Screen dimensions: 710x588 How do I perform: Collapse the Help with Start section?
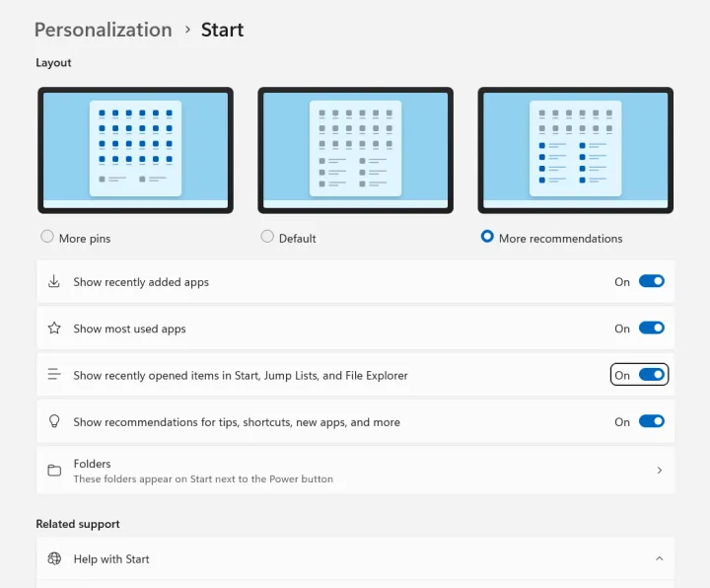coord(659,559)
